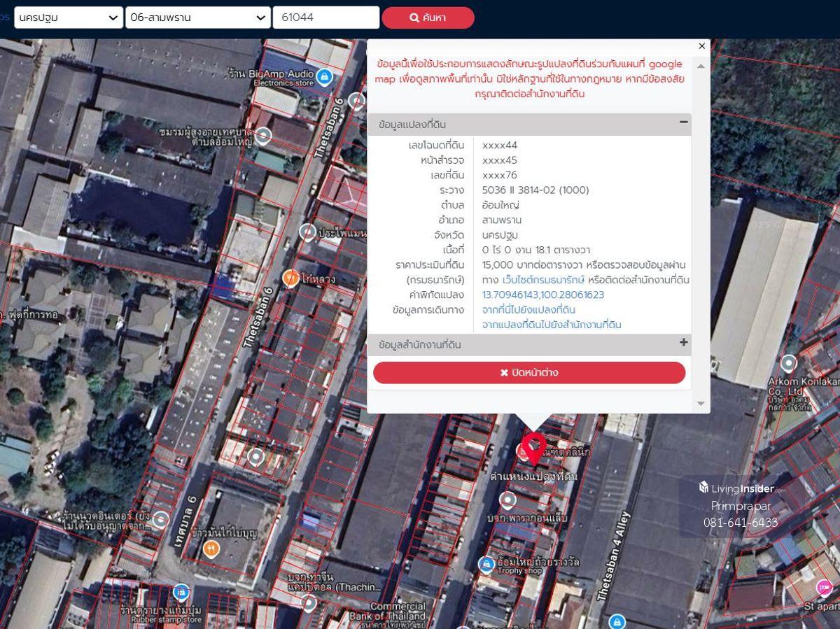The image size is (840, 629).
Task: Click the orange restaurant icon near โกหลวง
Action: (290, 278)
